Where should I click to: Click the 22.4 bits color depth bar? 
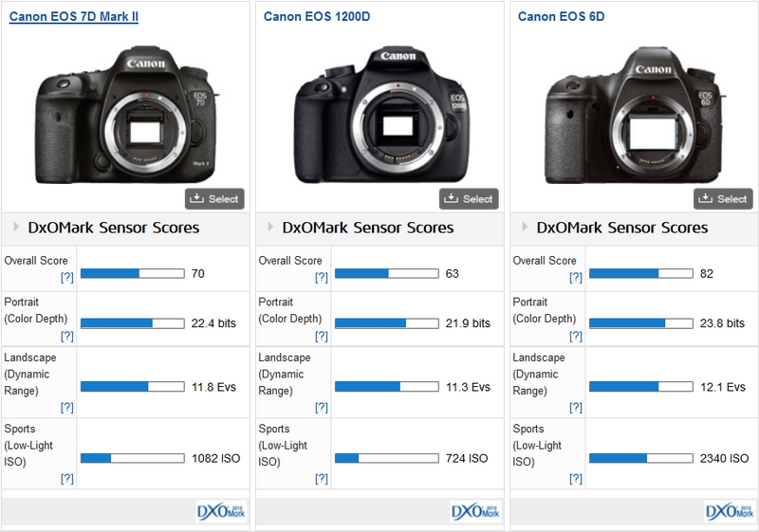[x=133, y=323]
